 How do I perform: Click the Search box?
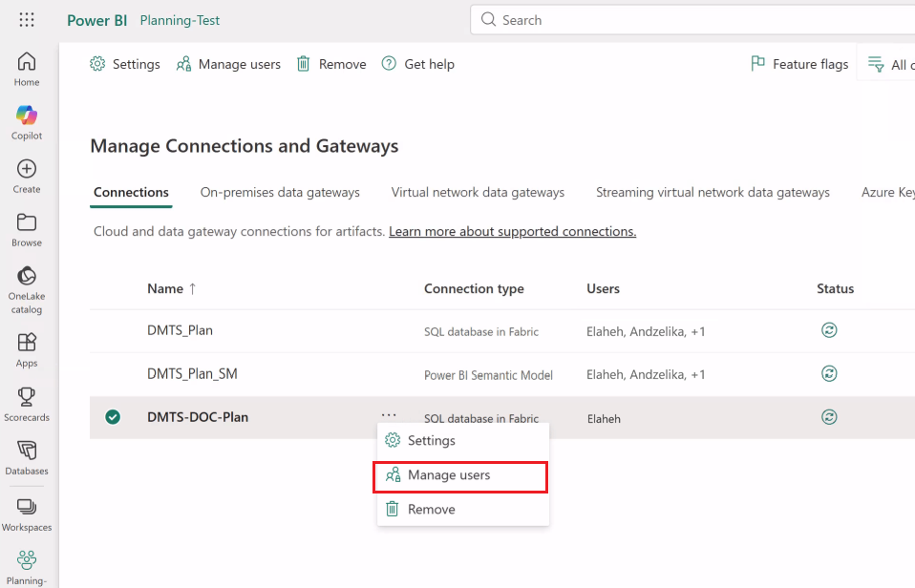[x=692, y=20]
